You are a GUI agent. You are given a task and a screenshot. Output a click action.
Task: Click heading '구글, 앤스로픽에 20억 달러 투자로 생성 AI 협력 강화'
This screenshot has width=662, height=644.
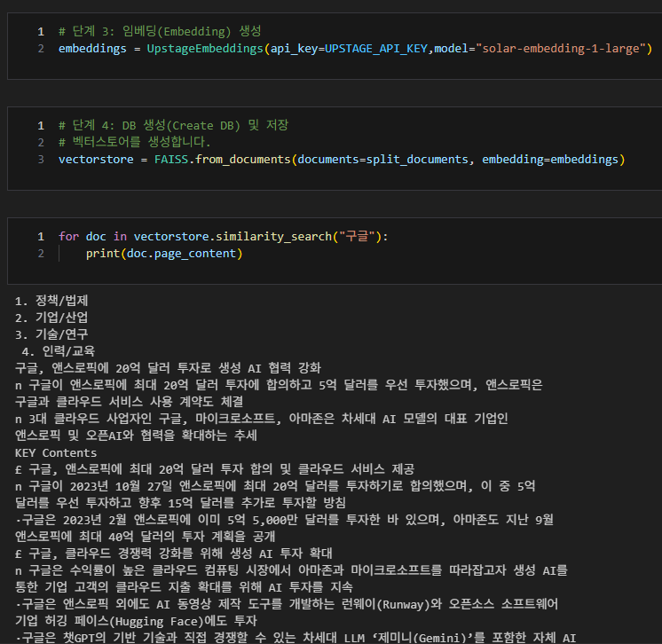(168, 368)
